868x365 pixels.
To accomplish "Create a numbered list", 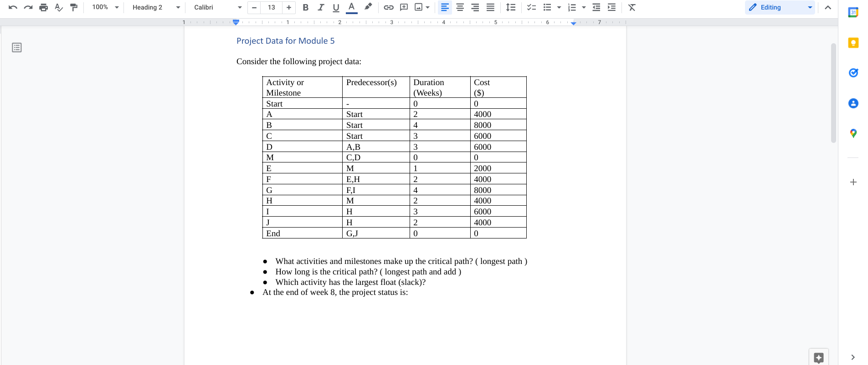I will [572, 7].
